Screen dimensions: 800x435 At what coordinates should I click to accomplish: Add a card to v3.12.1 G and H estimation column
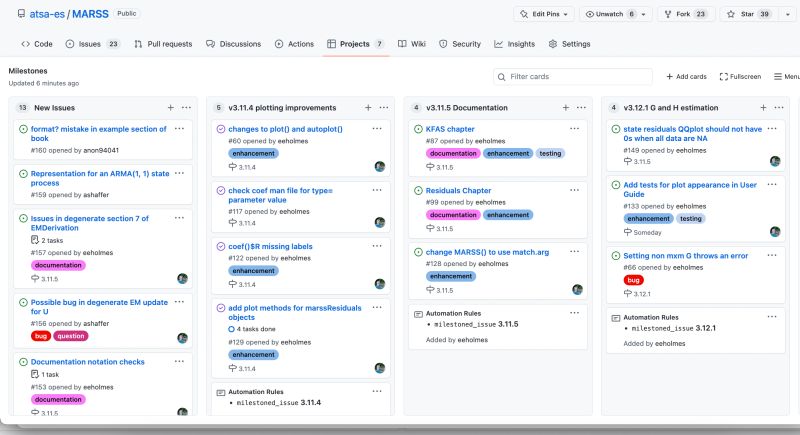tap(763, 108)
